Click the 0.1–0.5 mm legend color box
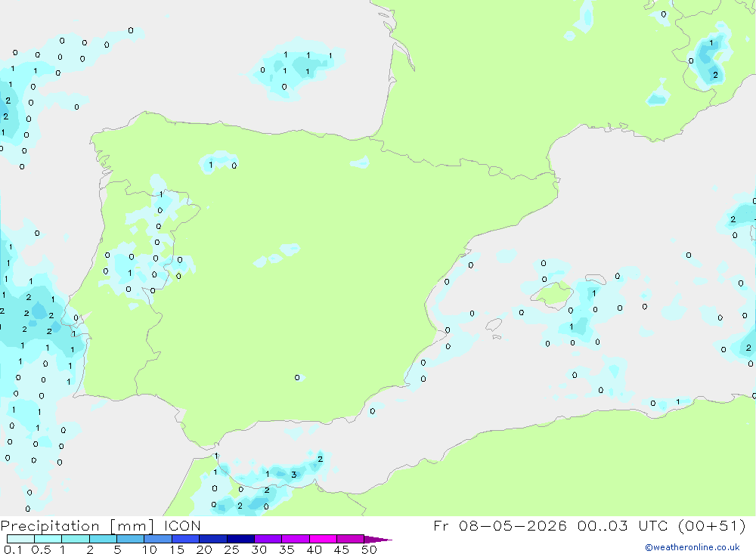 click(x=20, y=539)
